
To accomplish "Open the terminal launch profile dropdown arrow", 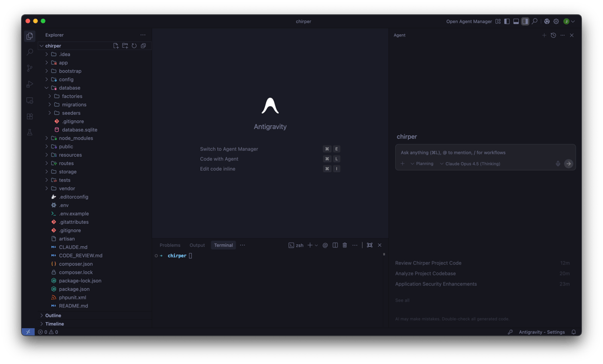I will [x=316, y=245].
